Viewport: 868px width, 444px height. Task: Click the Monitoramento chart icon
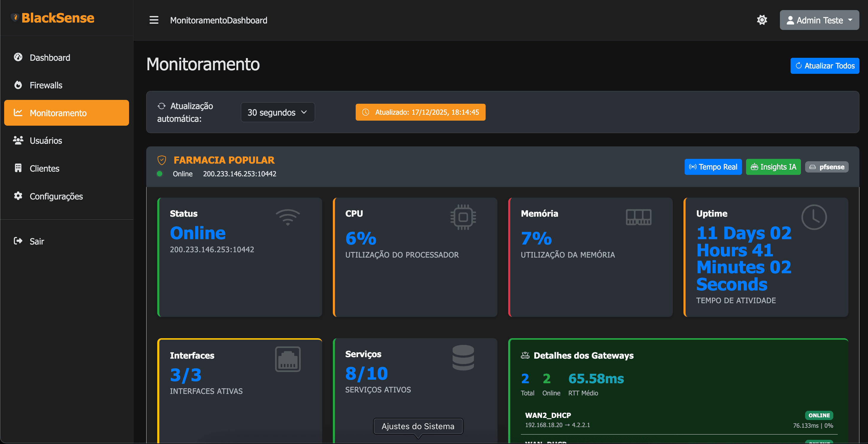[18, 113]
